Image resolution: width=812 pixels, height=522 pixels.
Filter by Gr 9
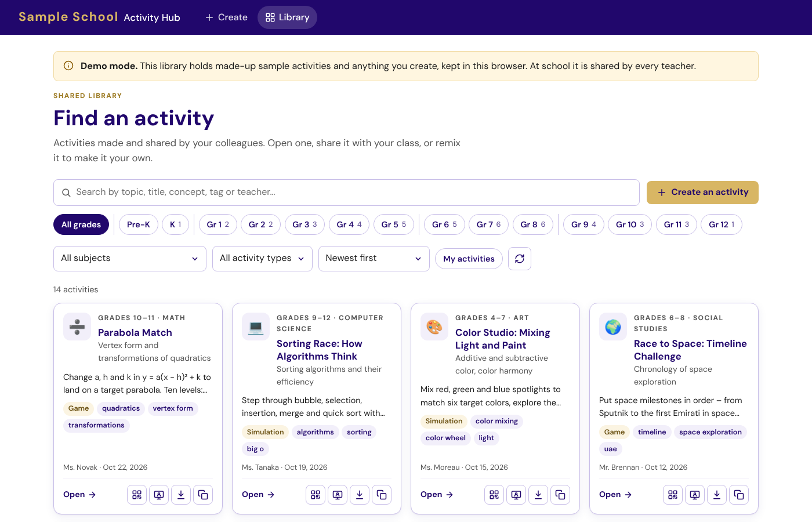[583, 224]
